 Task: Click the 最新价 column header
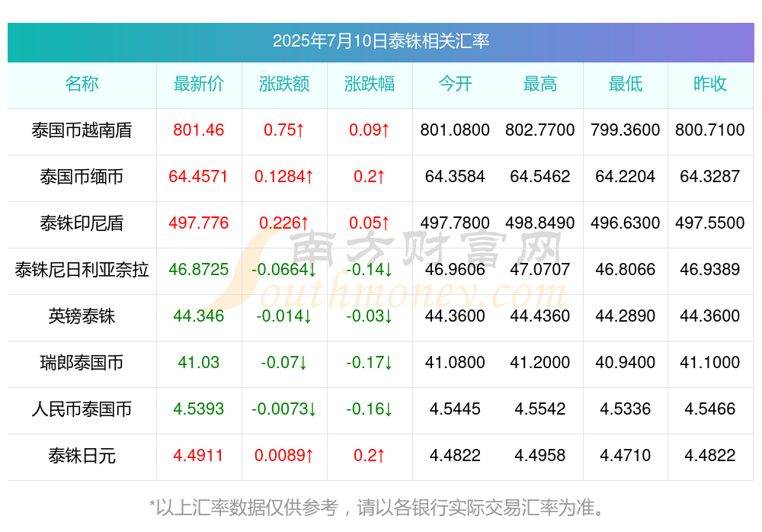[x=199, y=84]
